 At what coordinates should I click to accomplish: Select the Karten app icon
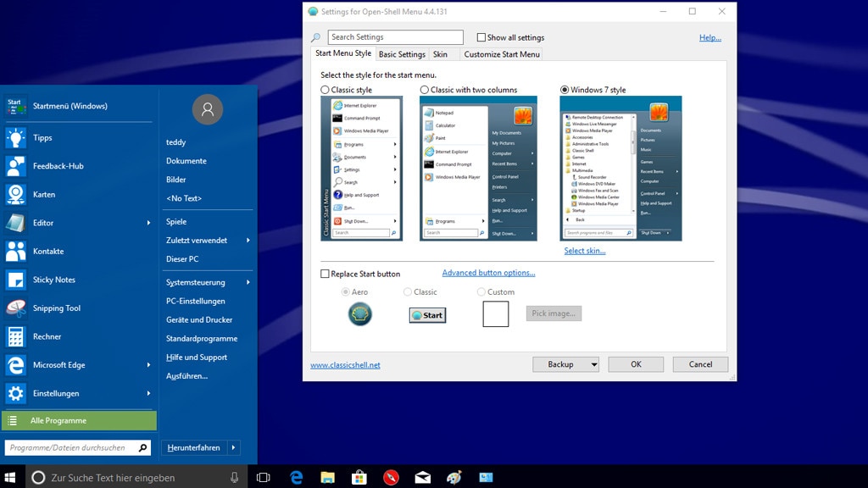coord(18,194)
